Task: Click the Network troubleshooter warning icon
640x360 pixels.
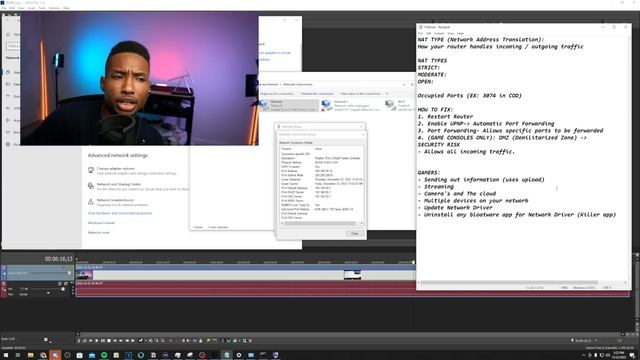Action: pyautogui.click(x=91, y=202)
